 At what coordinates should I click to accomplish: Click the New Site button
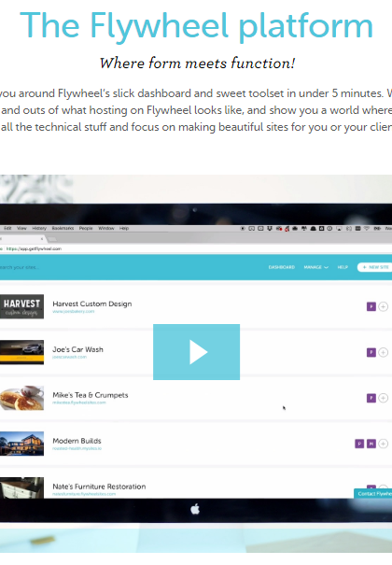click(374, 267)
